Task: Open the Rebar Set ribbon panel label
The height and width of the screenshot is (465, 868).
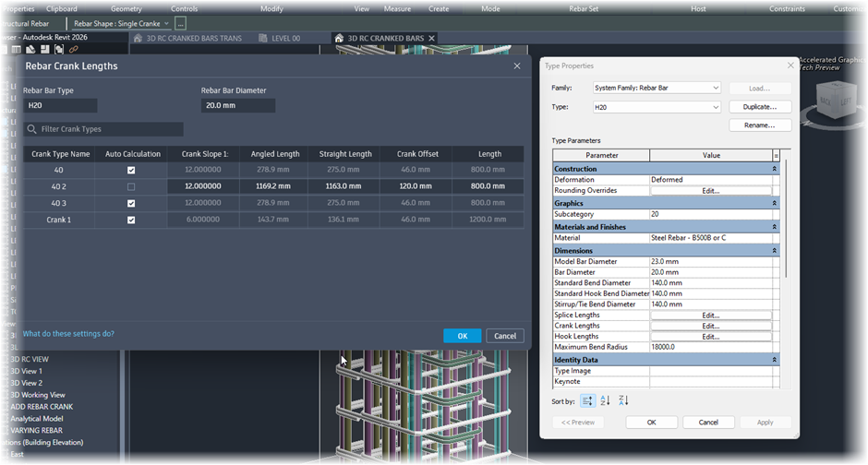Action: 584,9
